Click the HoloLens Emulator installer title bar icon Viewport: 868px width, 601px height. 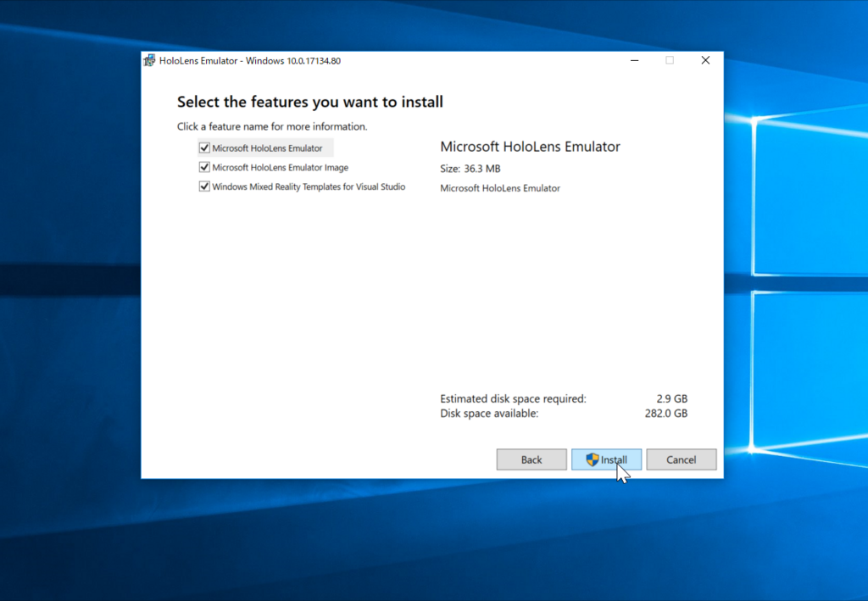click(x=149, y=61)
